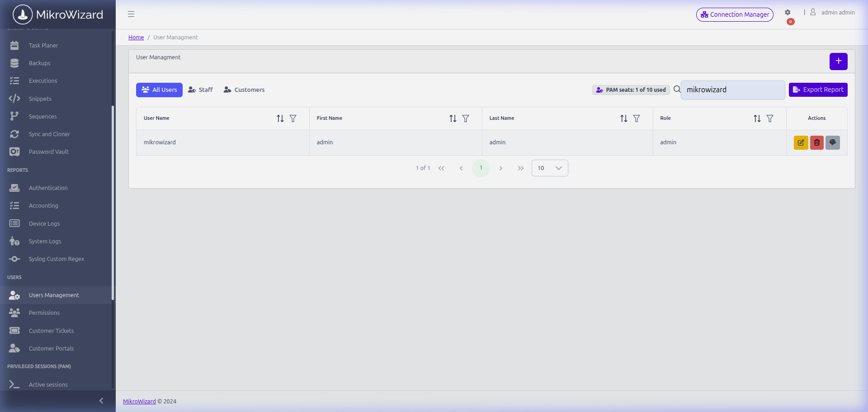Open settings gear icon in header
The height and width of the screenshot is (412, 868).
[788, 13]
